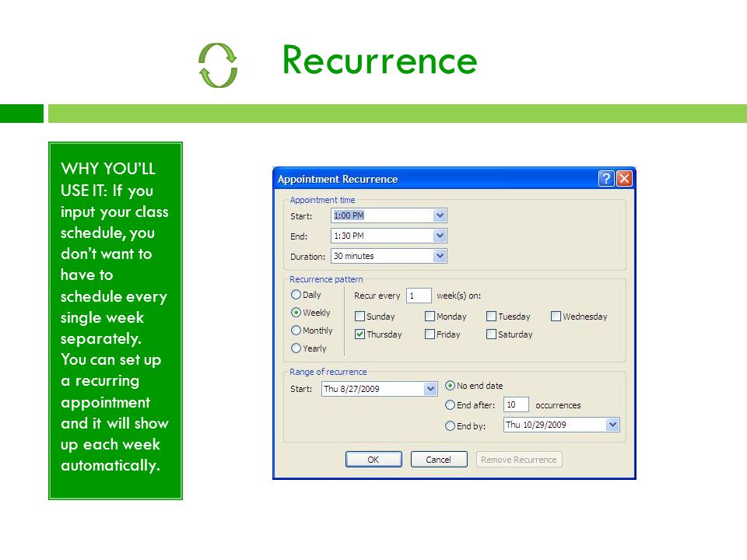
Task: Check the Monday checkbox
Action: click(x=430, y=317)
